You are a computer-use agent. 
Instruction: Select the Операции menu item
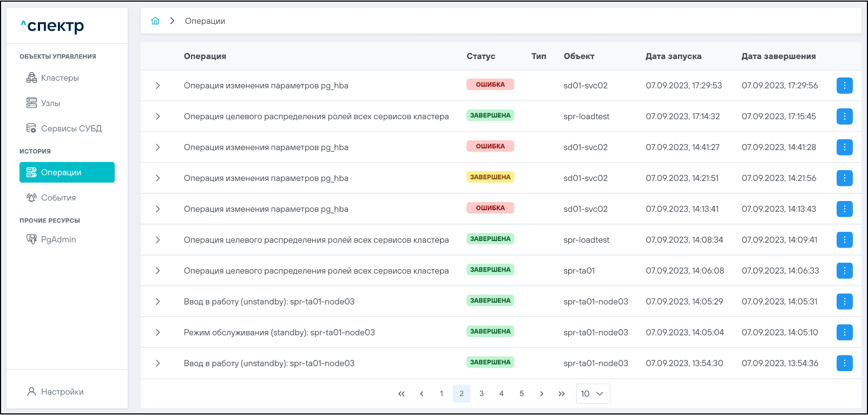click(x=67, y=172)
